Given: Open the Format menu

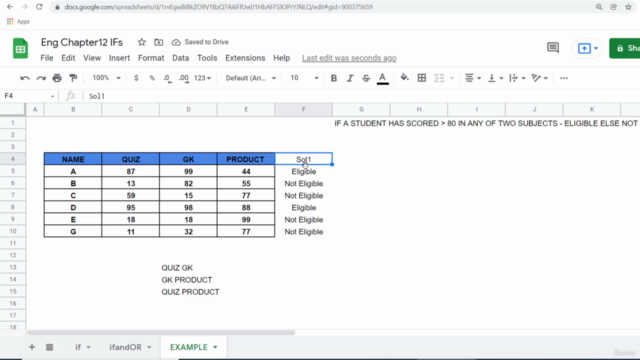Looking at the screenshot, I should [151, 58].
